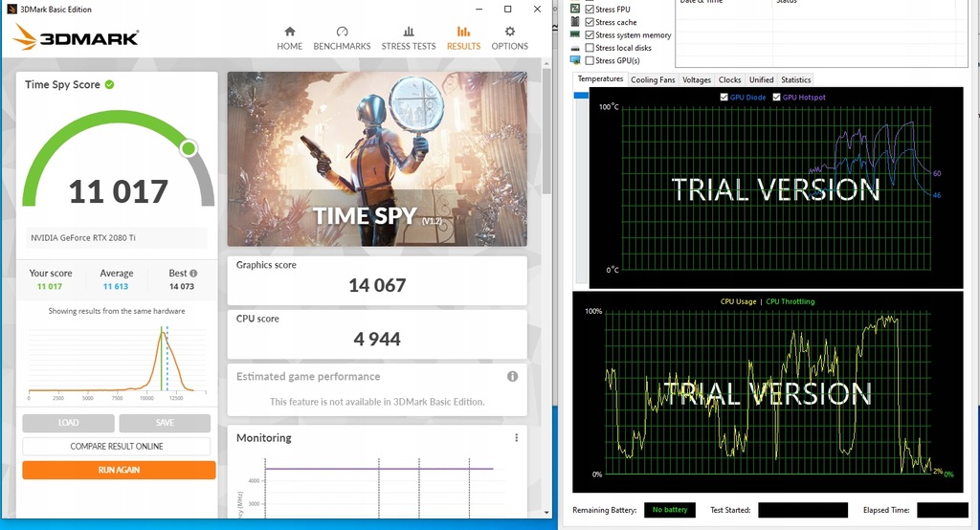Uncheck Stress FPU
Viewport: 980px width, 530px height.
coord(590,10)
